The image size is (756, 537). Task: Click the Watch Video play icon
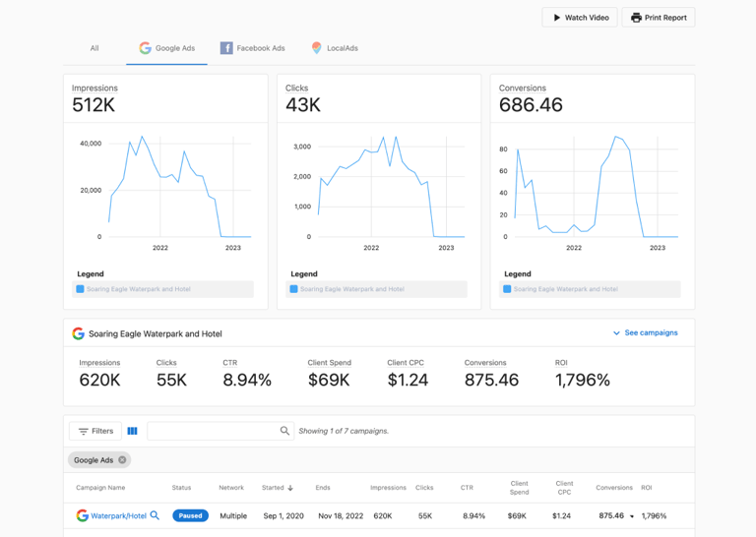pos(557,18)
